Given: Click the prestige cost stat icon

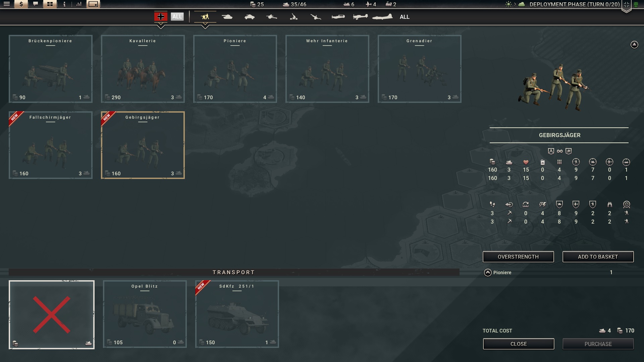Looking at the screenshot, I should (x=492, y=162).
